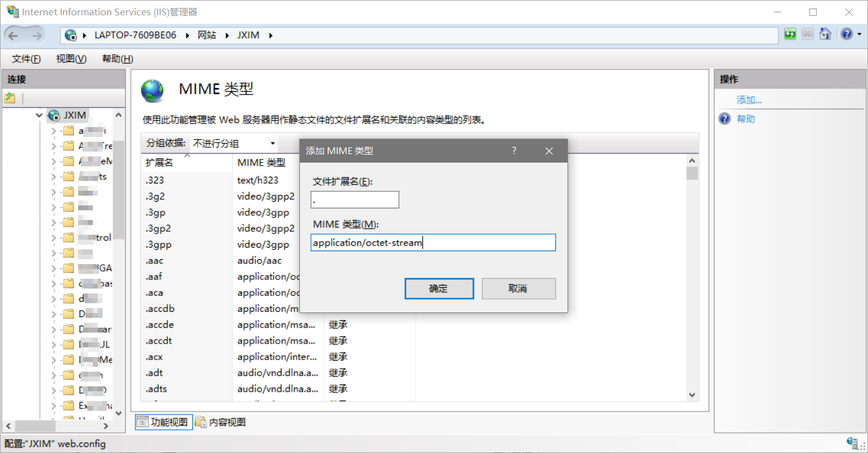Click the 取消 button in dialog

519,289
